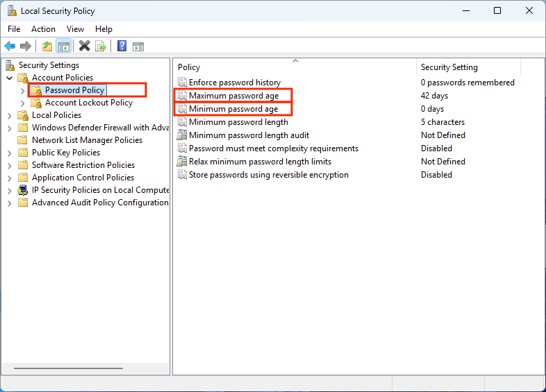Sort by the Policy column header

tap(295, 67)
